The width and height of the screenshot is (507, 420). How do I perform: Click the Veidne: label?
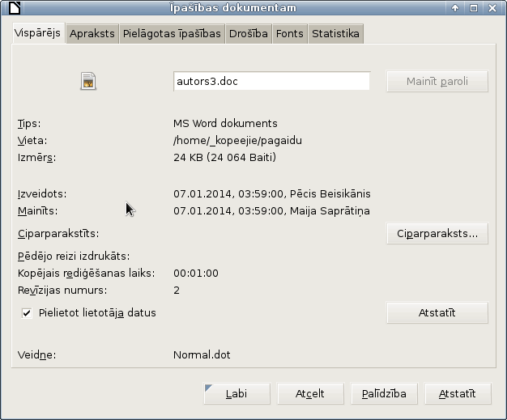point(37,355)
